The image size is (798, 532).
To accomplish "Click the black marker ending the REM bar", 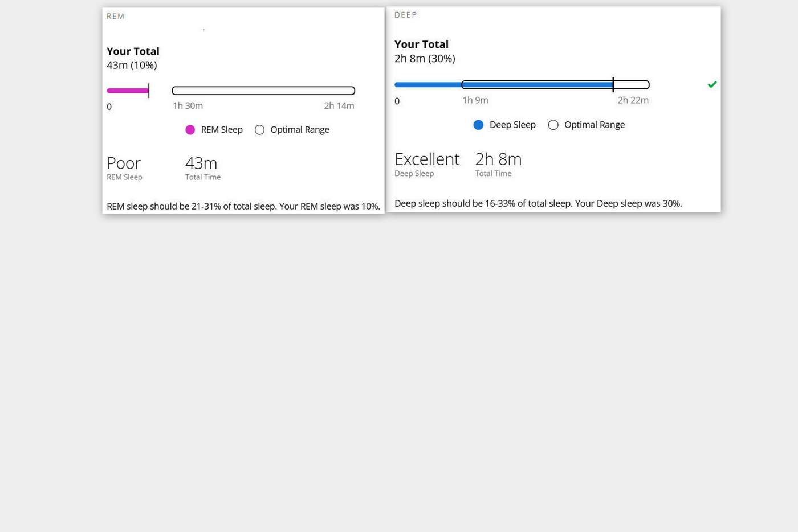I will point(149,91).
